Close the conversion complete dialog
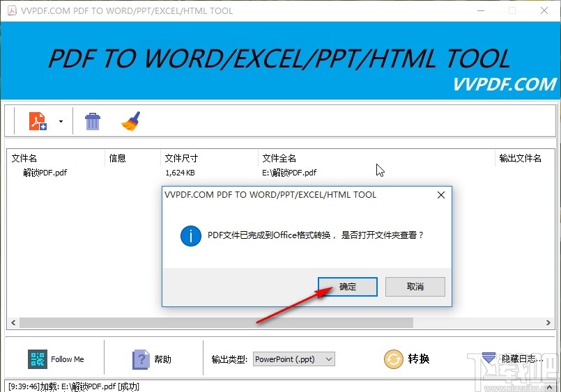Viewport: 561px width, 392px height. [x=441, y=195]
